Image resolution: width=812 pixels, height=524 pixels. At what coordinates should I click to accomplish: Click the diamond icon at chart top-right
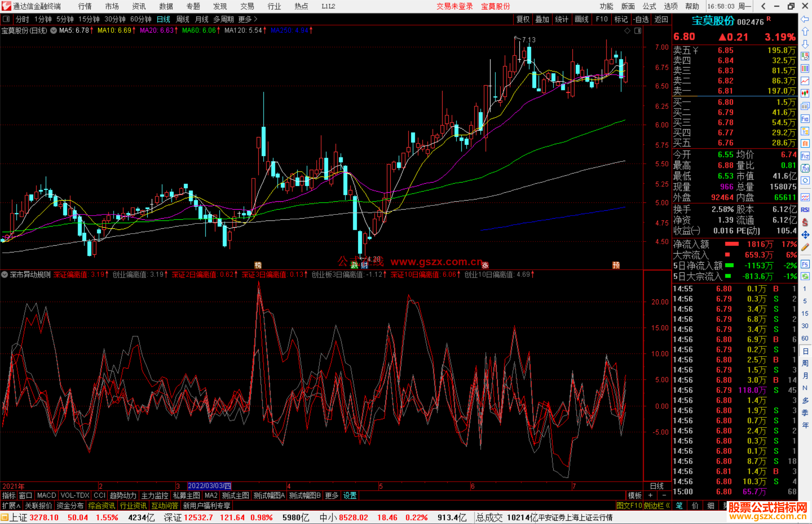pos(627,31)
